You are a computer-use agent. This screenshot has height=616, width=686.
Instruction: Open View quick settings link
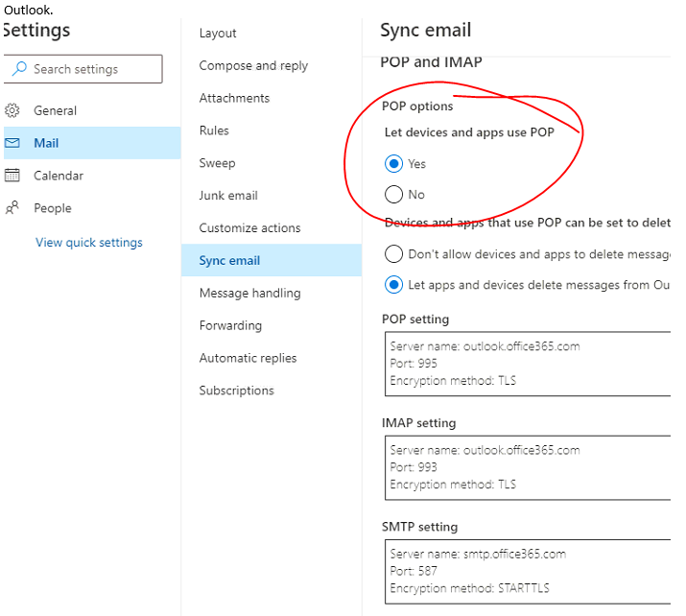pyautogui.click(x=89, y=242)
